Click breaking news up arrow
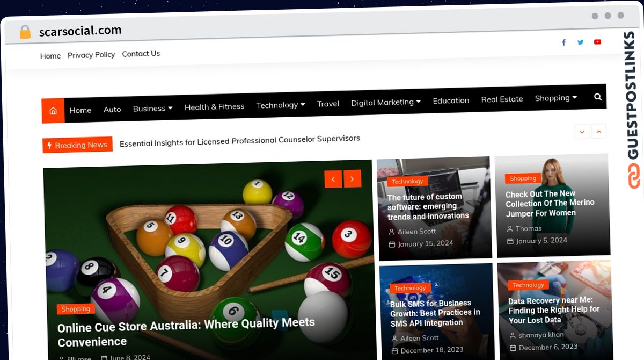The width and height of the screenshot is (644, 360). coord(599,131)
